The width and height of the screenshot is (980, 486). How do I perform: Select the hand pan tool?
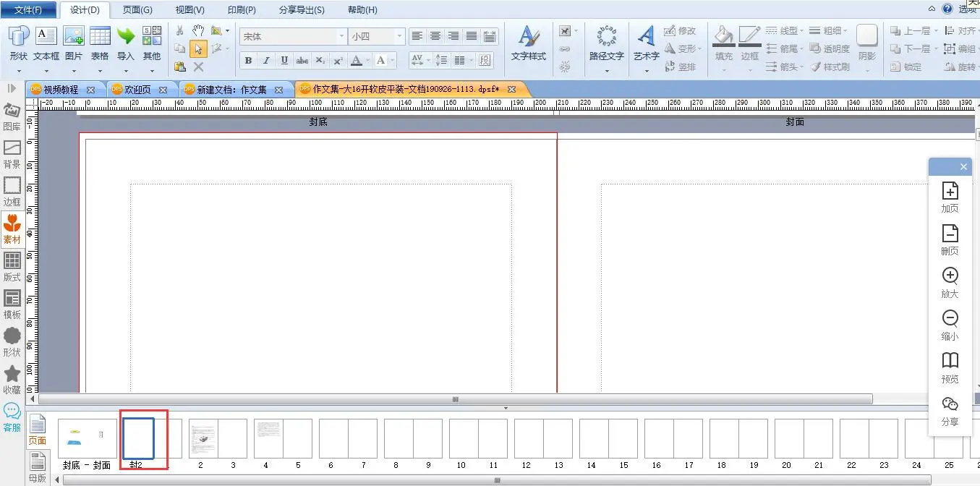(x=198, y=30)
